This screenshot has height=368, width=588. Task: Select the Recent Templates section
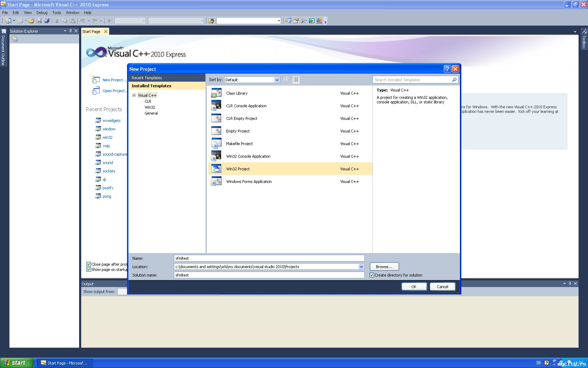point(167,78)
